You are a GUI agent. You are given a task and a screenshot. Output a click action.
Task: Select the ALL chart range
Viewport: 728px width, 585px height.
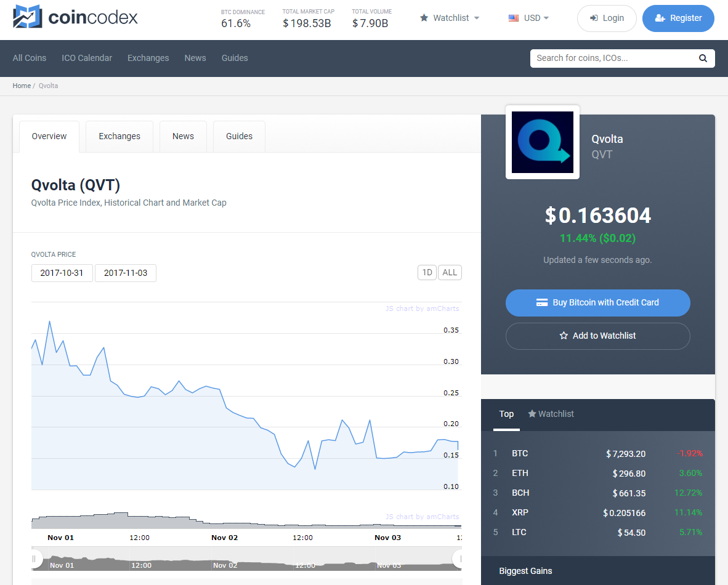(x=450, y=273)
